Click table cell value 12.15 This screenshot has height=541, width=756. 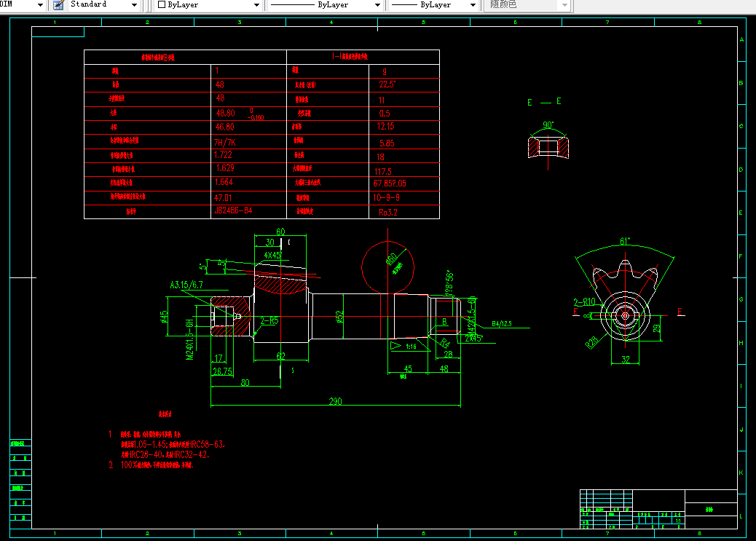click(386, 126)
